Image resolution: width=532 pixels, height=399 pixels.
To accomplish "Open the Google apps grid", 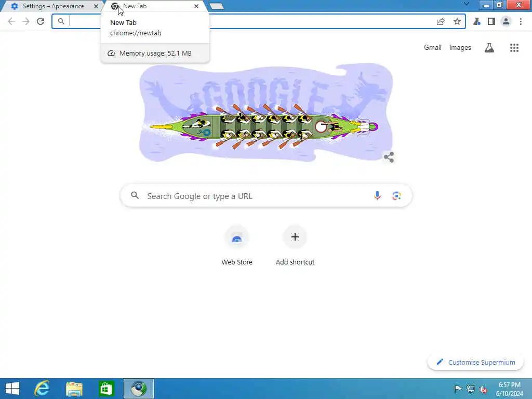I will pos(514,48).
